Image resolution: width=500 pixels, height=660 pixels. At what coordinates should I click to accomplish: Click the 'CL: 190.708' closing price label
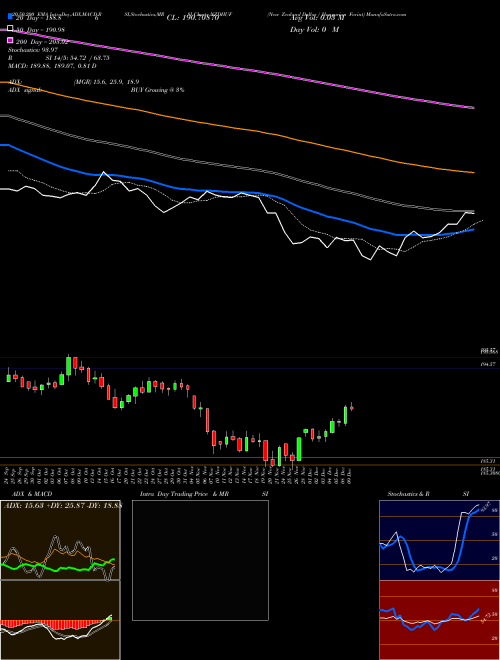(x=193, y=18)
